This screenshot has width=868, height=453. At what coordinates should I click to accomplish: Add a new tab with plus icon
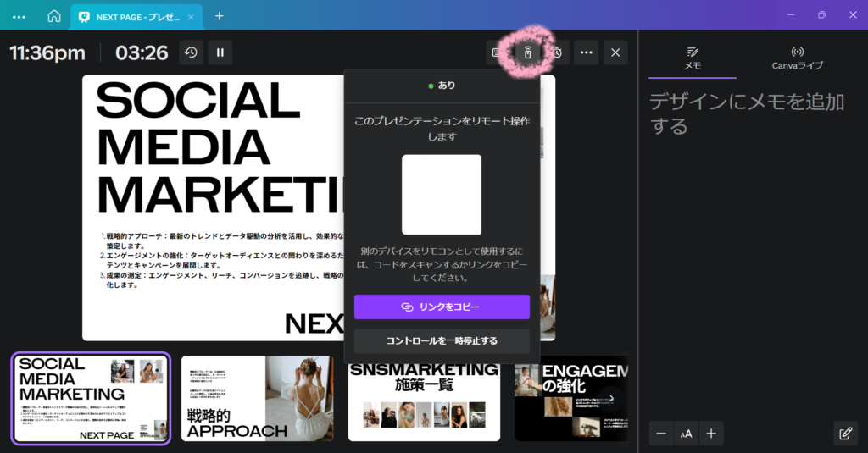(220, 16)
